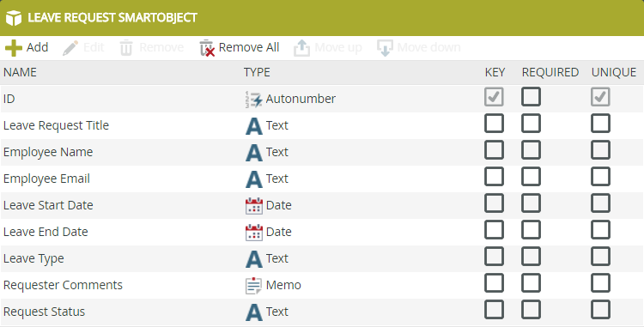Click the Edit label in toolbar
644x327 pixels.
point(94,47)
